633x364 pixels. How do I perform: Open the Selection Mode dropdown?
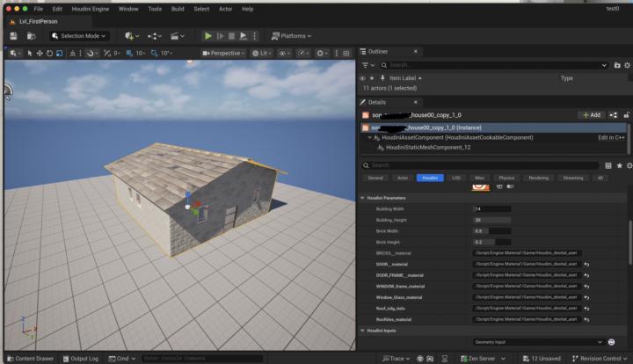tap(79, 36)
